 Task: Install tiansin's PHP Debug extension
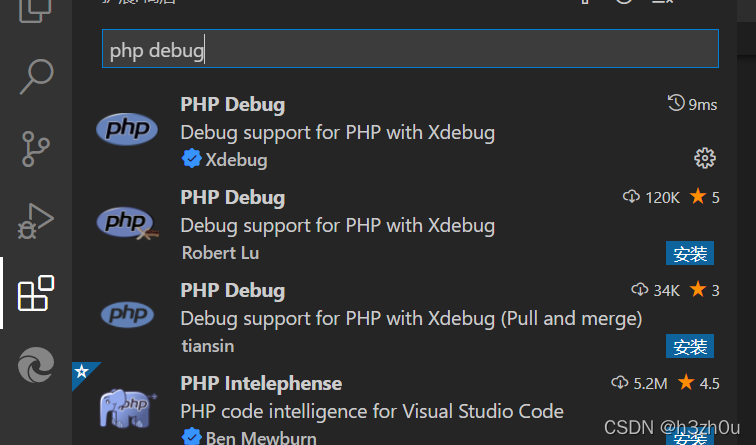coord(690,347)
